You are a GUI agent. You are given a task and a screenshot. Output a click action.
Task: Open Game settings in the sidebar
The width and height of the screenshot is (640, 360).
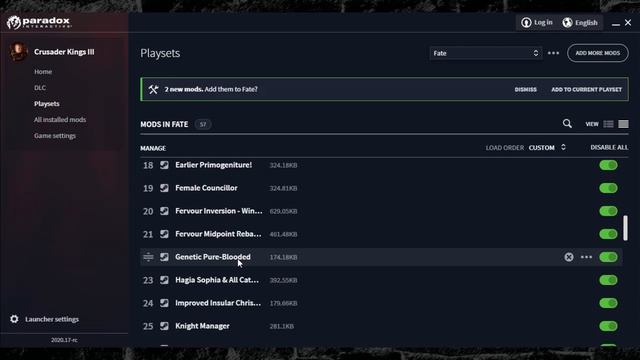pyautogui.click(x=55, y=136)
